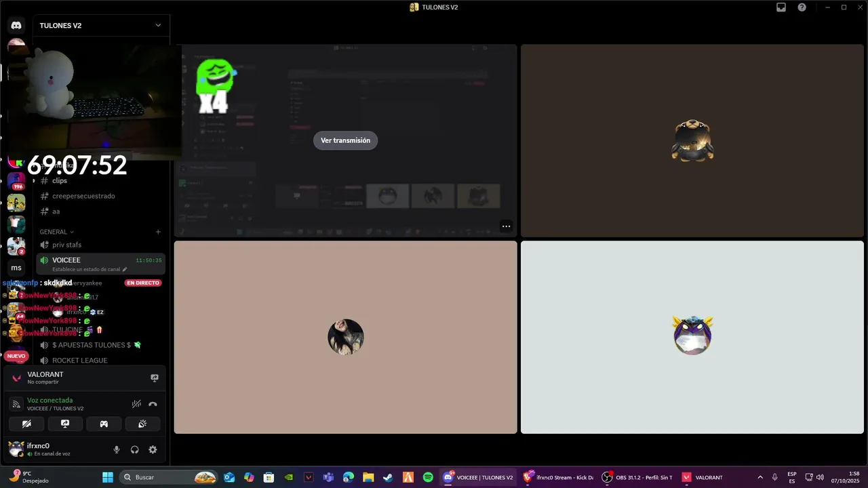Switch to Brave ifrxnc0 Stream window
868x488 pixels.
click(558, 477)
